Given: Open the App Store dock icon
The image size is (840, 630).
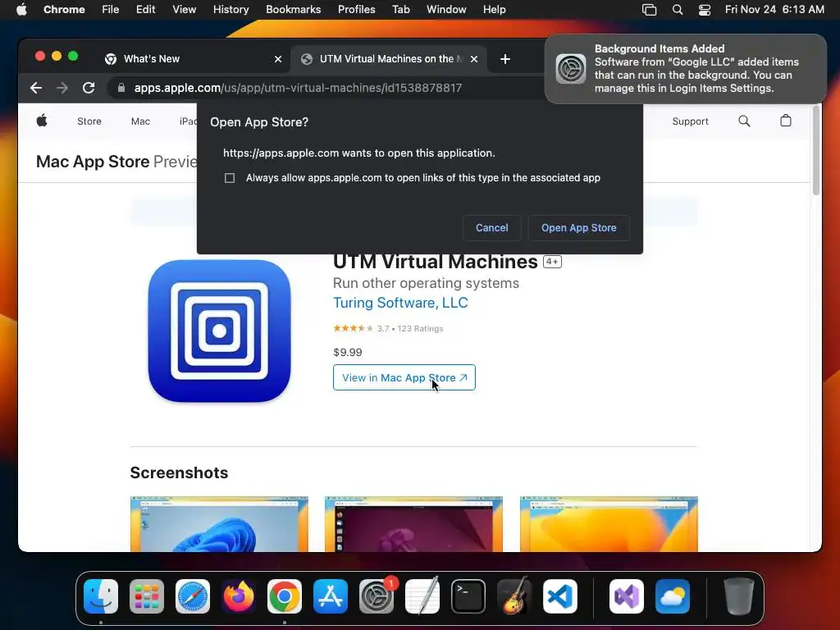Looking at the screenshot, I should (x=331, y=596).
